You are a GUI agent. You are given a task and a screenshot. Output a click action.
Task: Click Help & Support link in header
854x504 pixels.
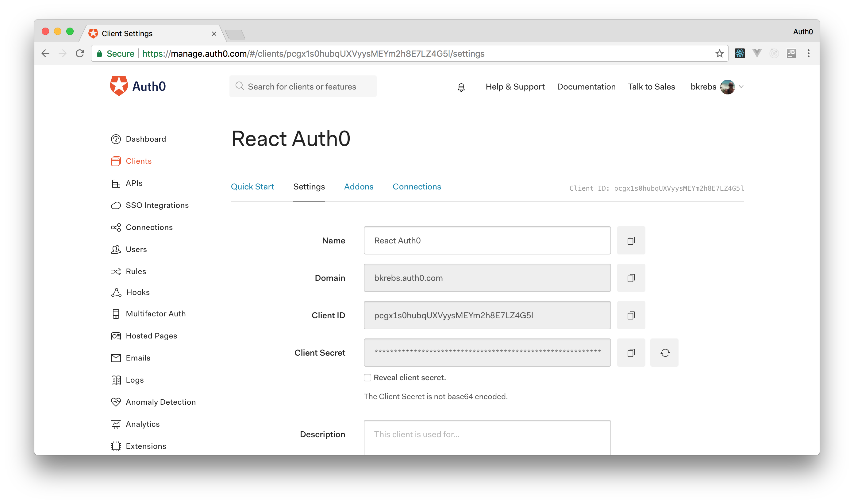(x=514, y=86)
